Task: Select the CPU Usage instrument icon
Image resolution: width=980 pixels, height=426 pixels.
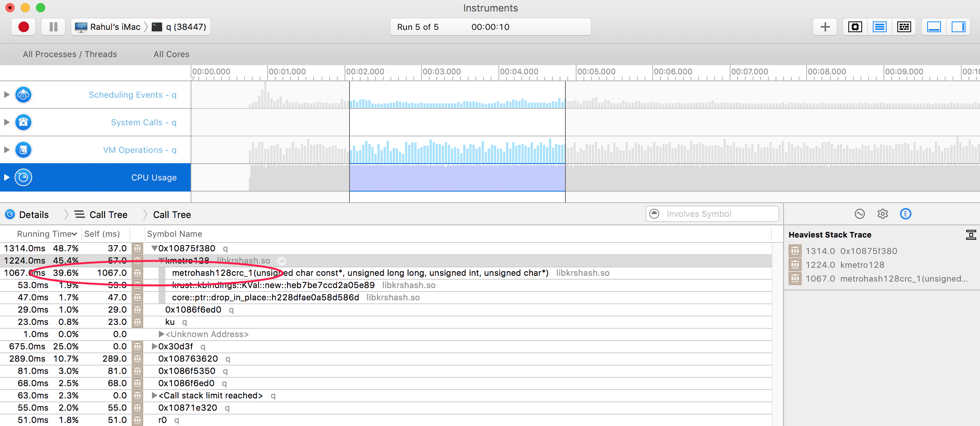Action: [23, 177]
